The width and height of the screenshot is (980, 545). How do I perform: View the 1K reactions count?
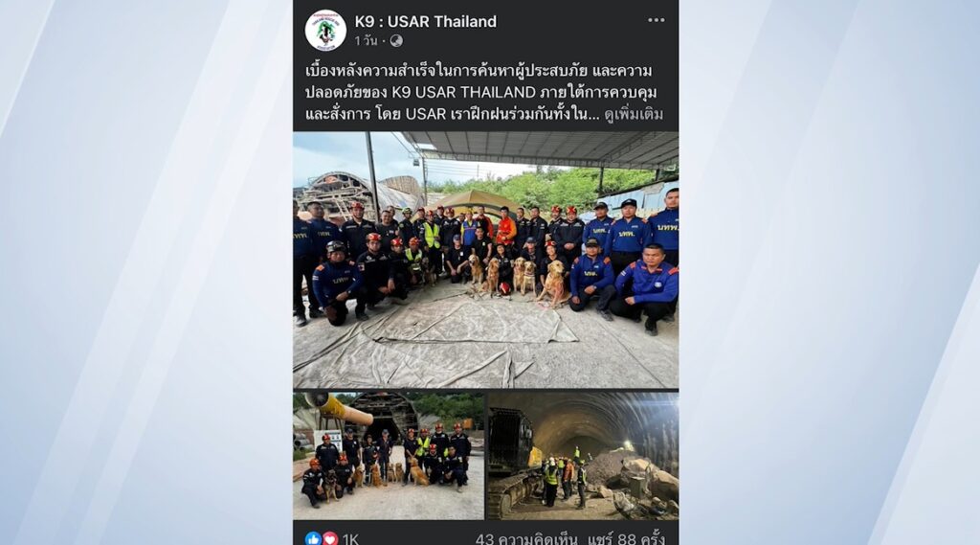click(x=350, y=539)
